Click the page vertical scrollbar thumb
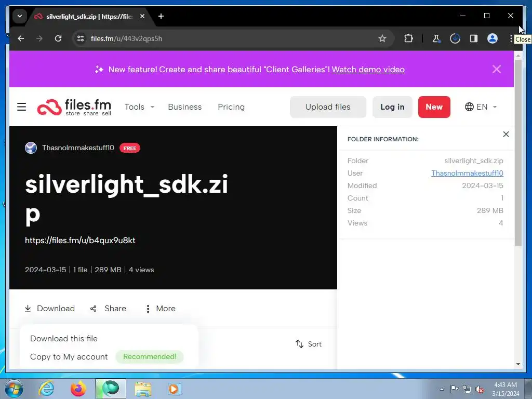The width and height of the screenshot is (532, 399). click(518, 153)
